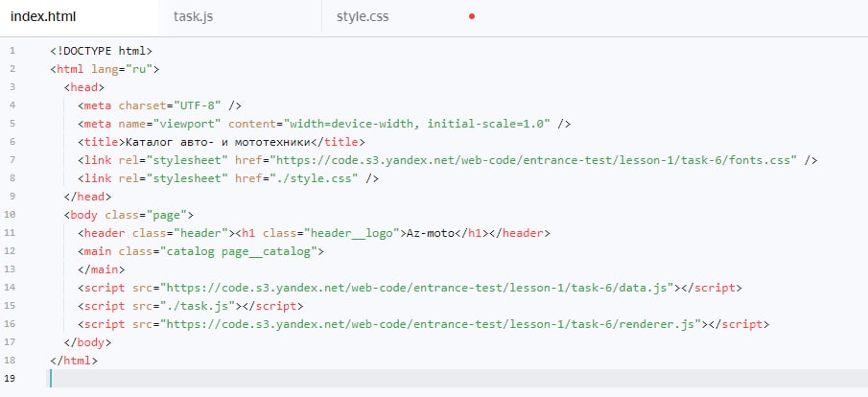Click the closing </body> tag

pyautogui.click(x=87, y=342)
